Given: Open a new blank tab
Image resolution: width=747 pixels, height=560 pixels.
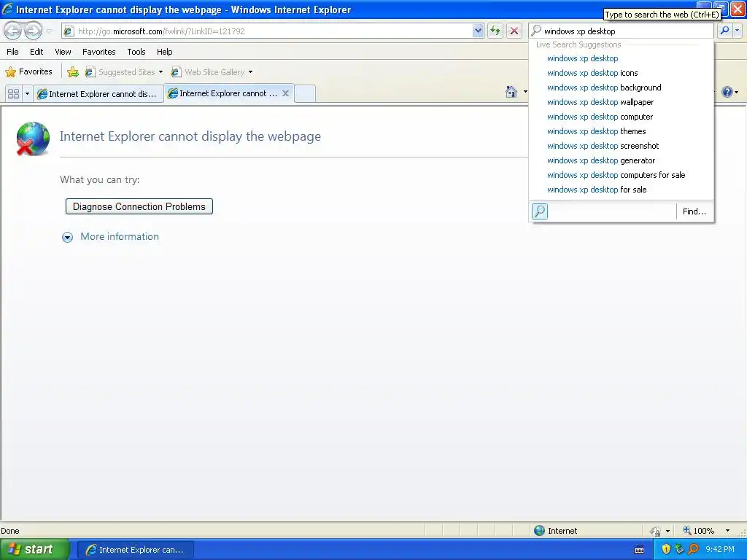Looking at the screenshot, I should click(305, 94).
